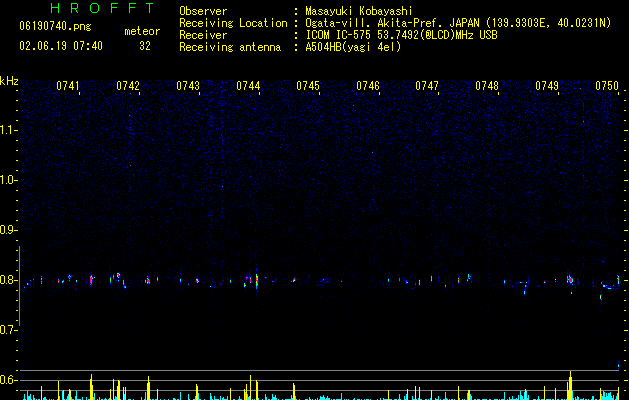Click the 0.7 kHz axis label
The image size is (629, 400).
click(9, 330)
